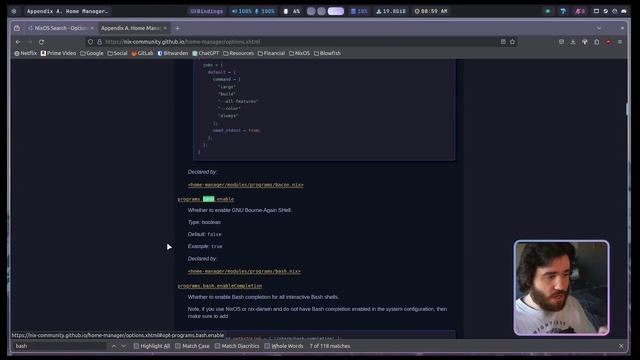Open the ChatGPT bookmark

coord(206,53)
